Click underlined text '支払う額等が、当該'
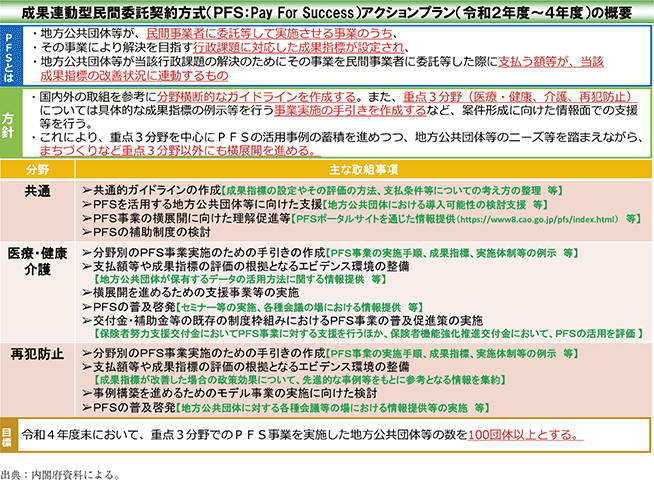654x480 pixels. 551,62
